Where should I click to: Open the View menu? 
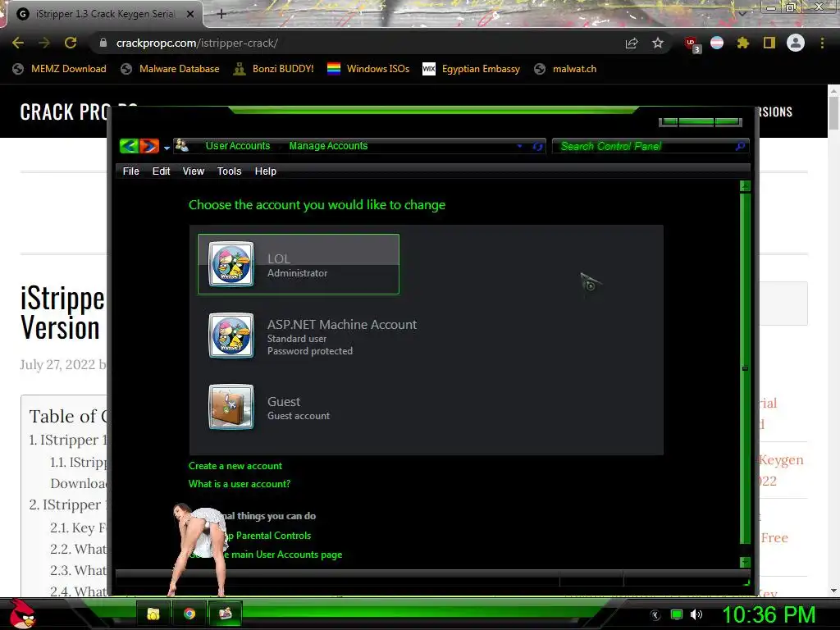click(x=194, y=171)
